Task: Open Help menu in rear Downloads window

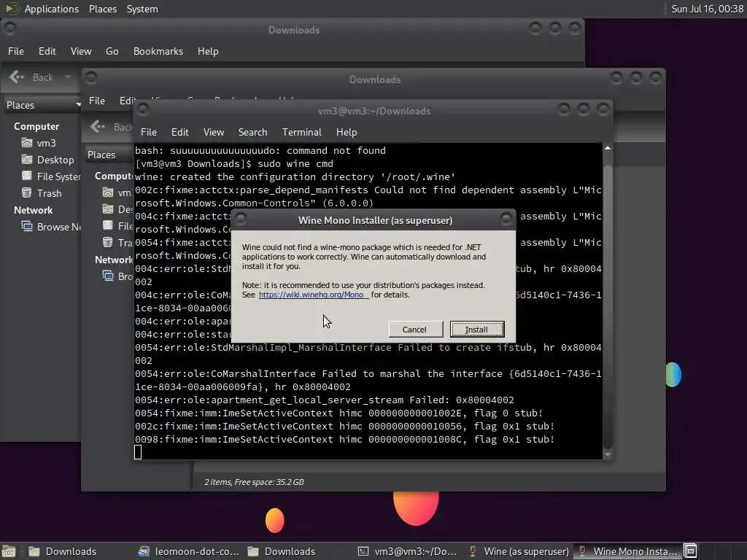Action: click(208, 51)
